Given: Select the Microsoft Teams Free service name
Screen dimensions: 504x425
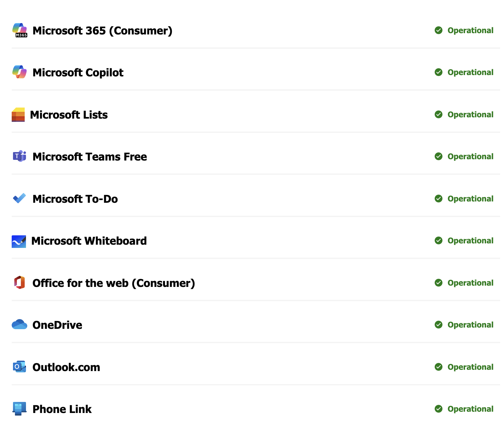Looking at the screenshot, I should pos(90,157).
